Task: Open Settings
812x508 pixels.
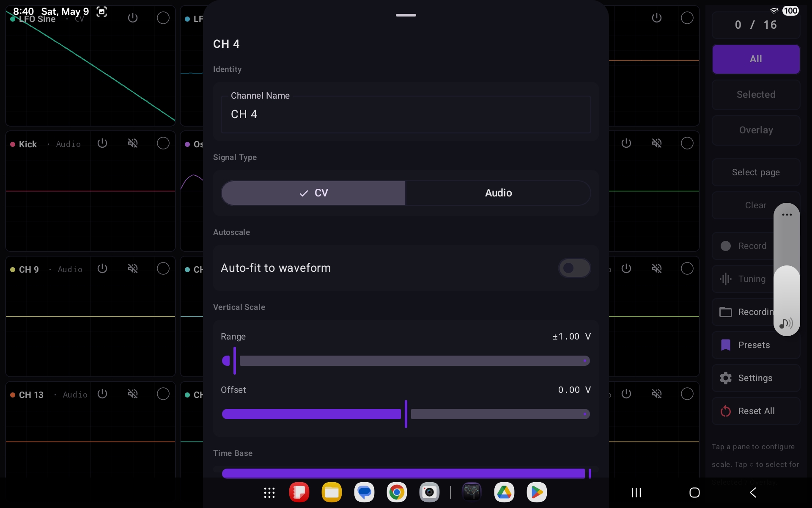Action: [x=756, y=378]
